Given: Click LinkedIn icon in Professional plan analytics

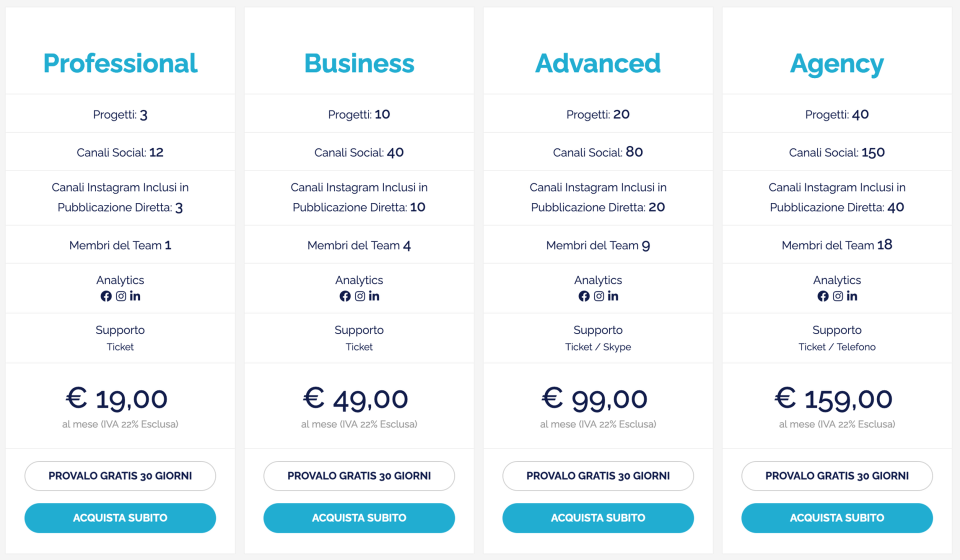Looking at the screenshot, I should pyautogui.click(x=135, y=296).
